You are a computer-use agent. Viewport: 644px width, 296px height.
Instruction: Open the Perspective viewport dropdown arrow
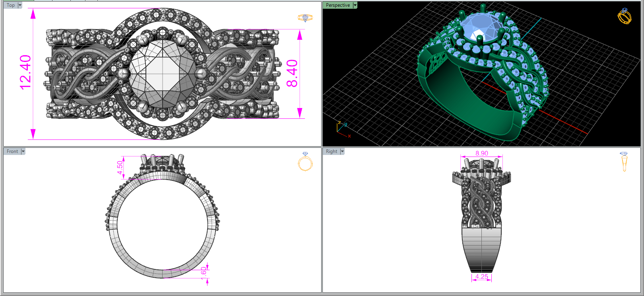click(355, 5)
